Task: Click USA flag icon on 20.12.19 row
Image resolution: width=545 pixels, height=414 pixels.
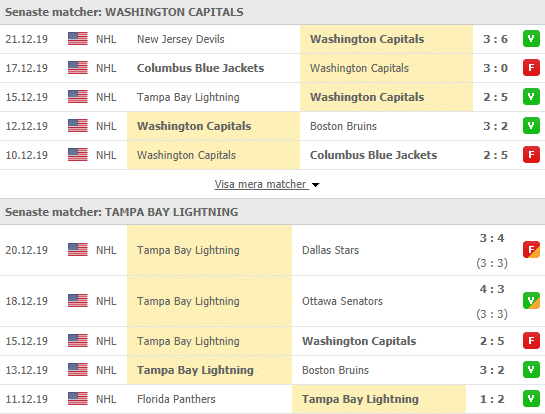Action: pos(78,250)
